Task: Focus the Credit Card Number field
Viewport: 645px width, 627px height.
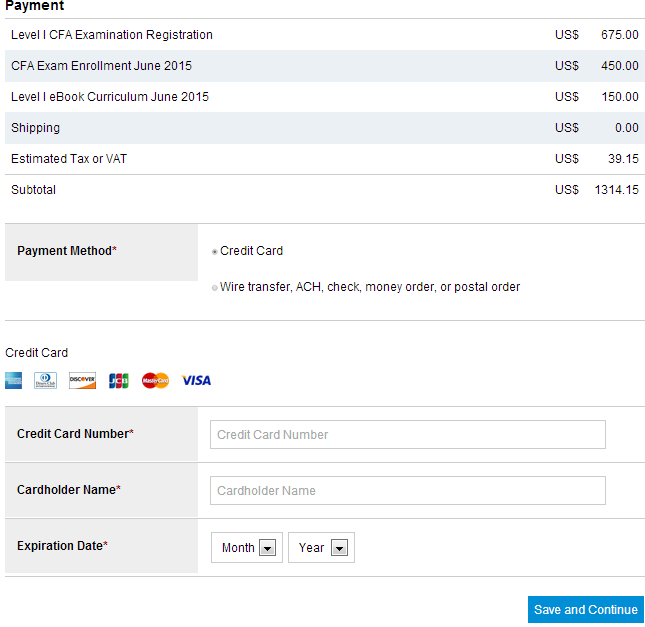Action: click(x=408, y=434)
